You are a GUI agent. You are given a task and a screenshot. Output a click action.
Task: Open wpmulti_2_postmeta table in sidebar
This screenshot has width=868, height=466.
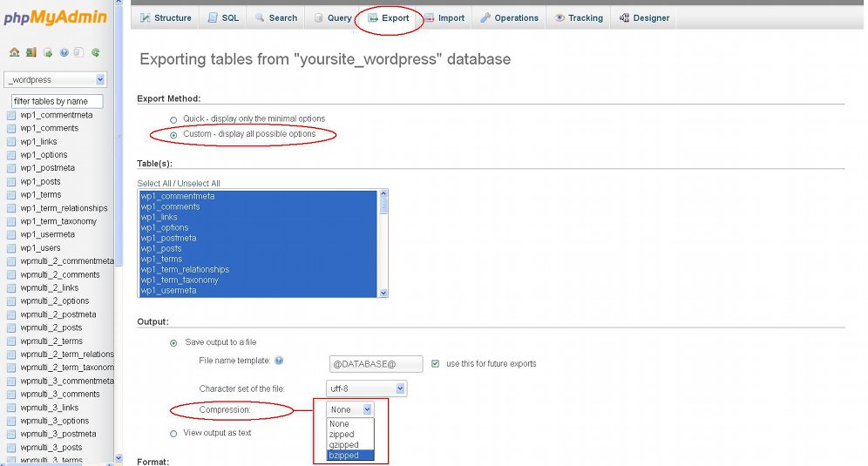(x=58, y=314)
